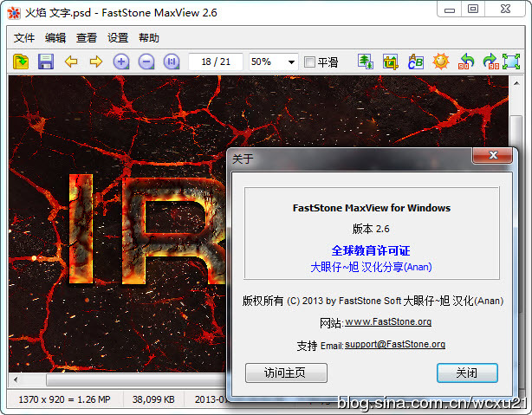Viewport: 532px width, 415px height.
Task: Click the 访问主页 button
Action: [x=286, y=373]
